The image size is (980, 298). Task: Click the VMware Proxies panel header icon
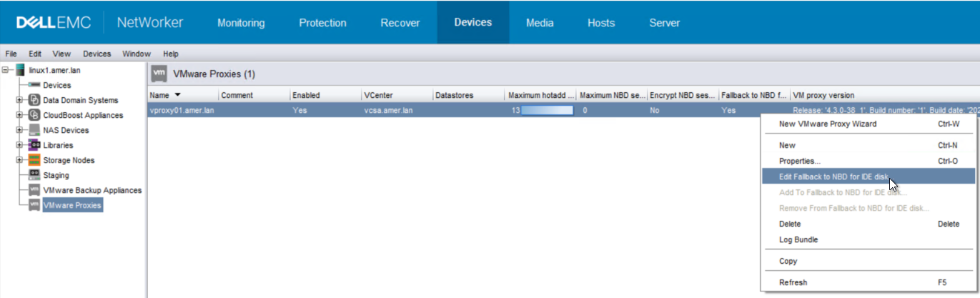[x=160, y=74]
